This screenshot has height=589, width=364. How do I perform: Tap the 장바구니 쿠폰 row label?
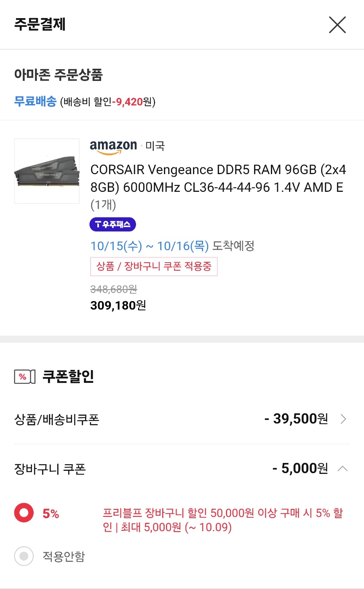(50, 469)
